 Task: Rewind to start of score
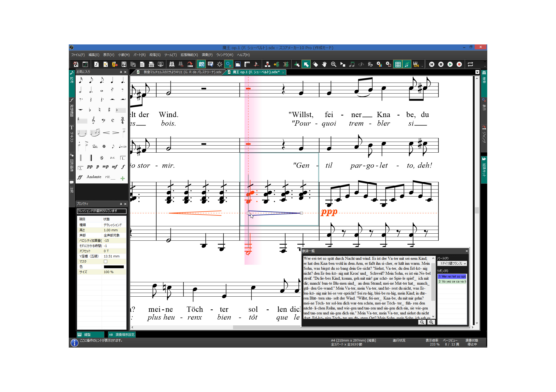[x=432, y=64]
